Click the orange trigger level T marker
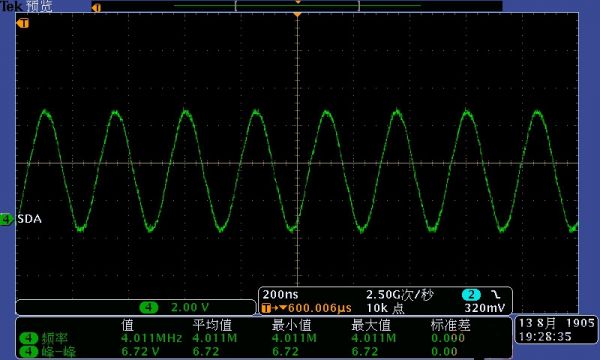This screenshot has height=360, width=600. click(23, 23)
